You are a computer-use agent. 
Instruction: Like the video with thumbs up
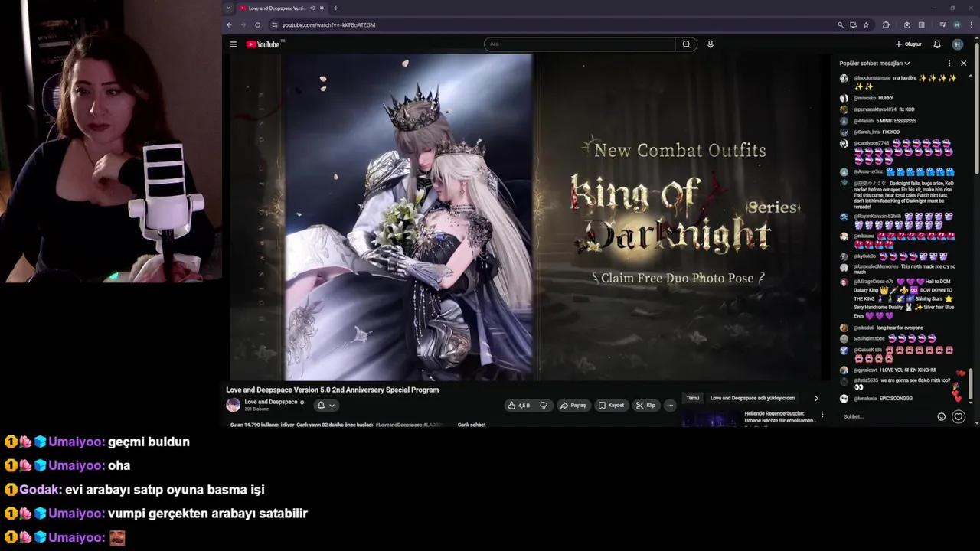tap(518, 406)
